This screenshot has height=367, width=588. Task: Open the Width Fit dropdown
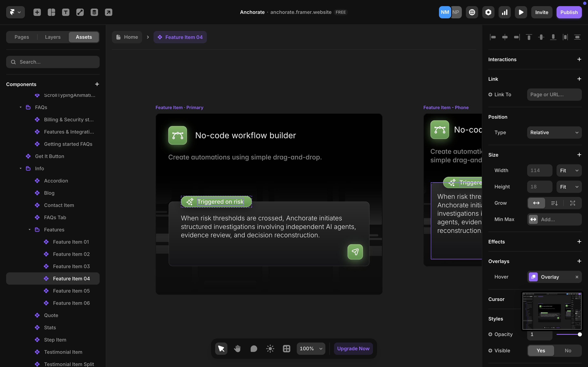pos(569,170)
